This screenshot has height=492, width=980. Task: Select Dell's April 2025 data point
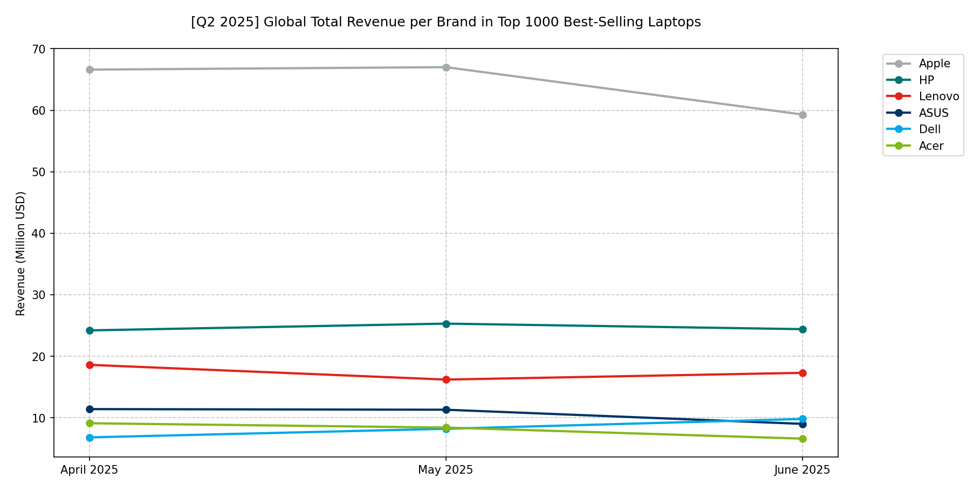(x=90, y=438)
